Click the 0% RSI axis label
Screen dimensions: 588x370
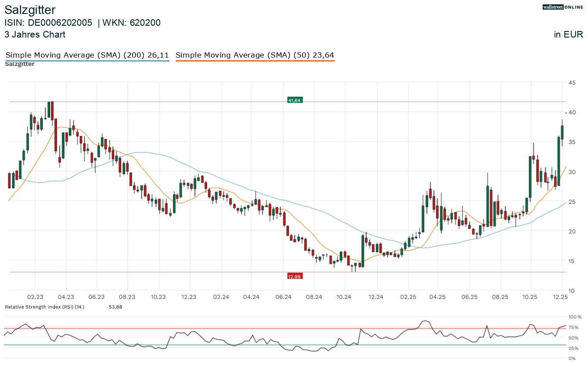tap(572, 358)
